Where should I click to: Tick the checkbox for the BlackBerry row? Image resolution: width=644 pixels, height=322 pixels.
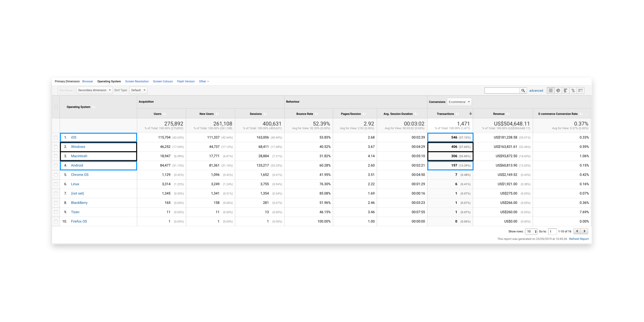56,203
